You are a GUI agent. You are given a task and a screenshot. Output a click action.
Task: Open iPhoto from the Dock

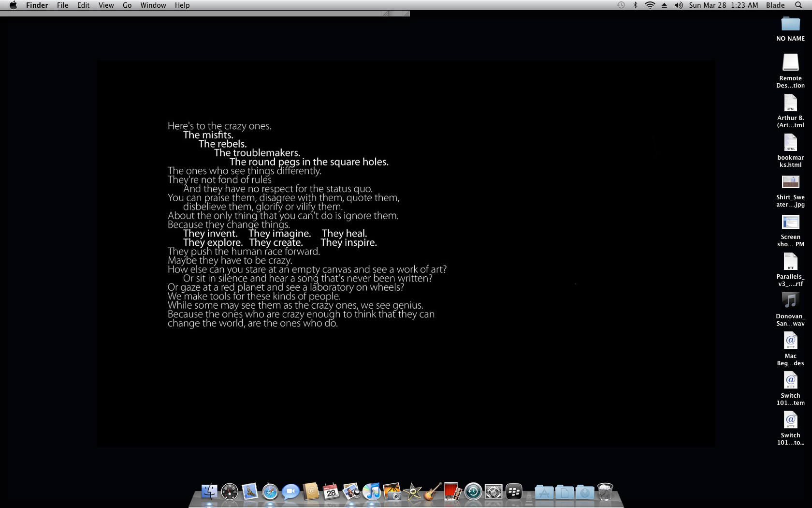tap(392, 492)
